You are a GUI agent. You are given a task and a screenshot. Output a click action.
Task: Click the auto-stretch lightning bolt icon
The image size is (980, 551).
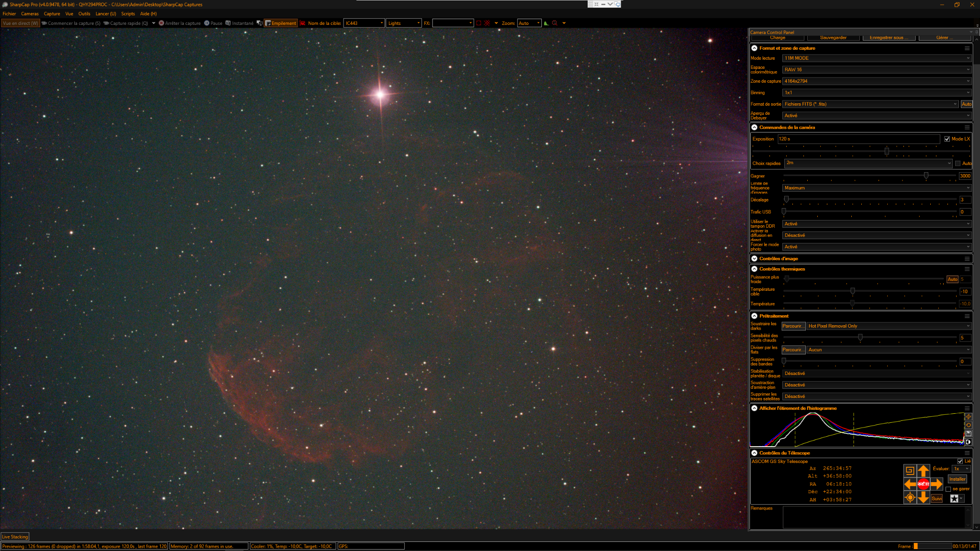click(968, 417)
